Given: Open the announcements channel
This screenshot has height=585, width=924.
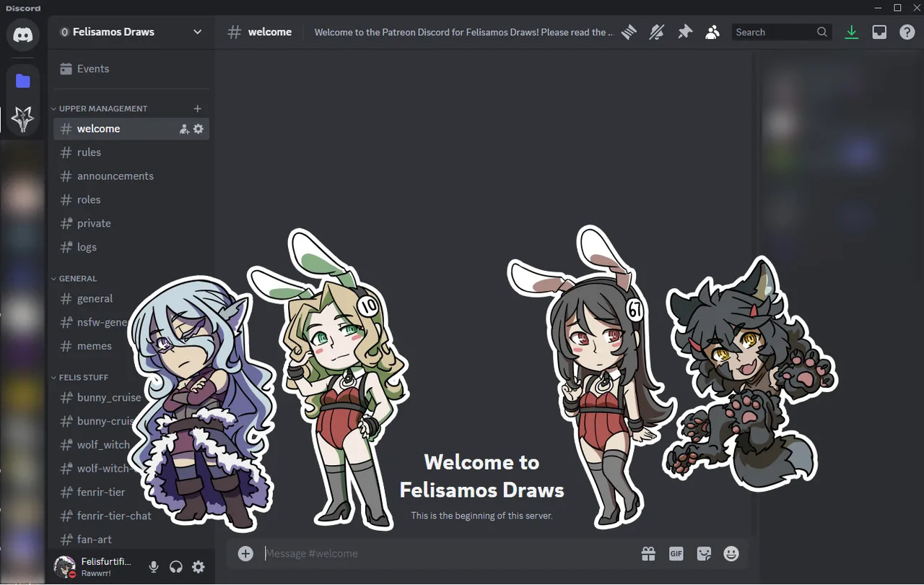Looking at the screenshot, I should [x=115, y=176].
